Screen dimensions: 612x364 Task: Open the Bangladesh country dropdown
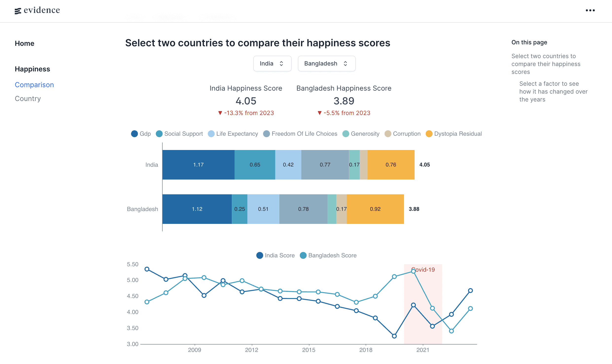pos(326,64)
